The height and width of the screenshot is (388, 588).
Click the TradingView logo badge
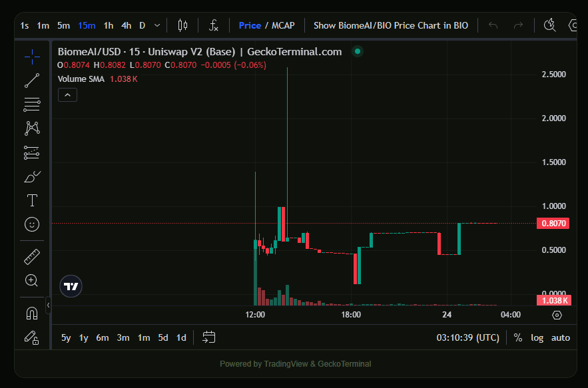click(x=71, y=286)
